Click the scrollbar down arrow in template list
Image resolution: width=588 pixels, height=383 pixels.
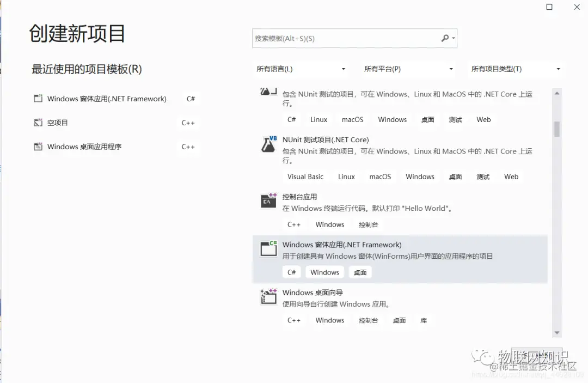point(557,333)
